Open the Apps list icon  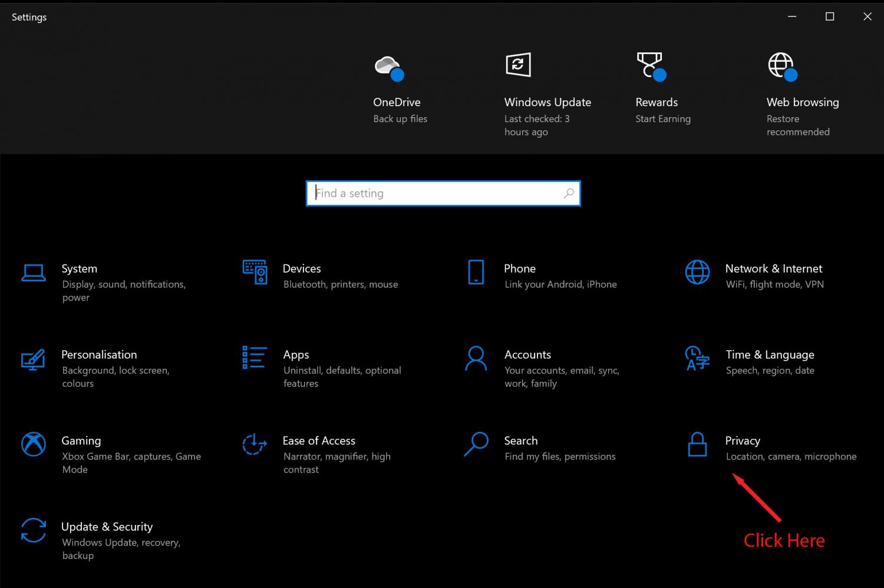click(x=255, y=358)
